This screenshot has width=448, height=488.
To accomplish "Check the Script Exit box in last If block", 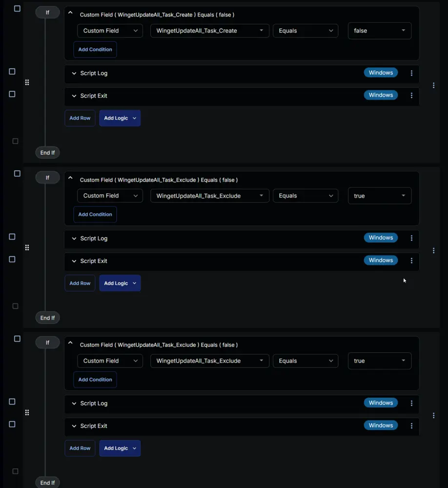I will [12, 424].
